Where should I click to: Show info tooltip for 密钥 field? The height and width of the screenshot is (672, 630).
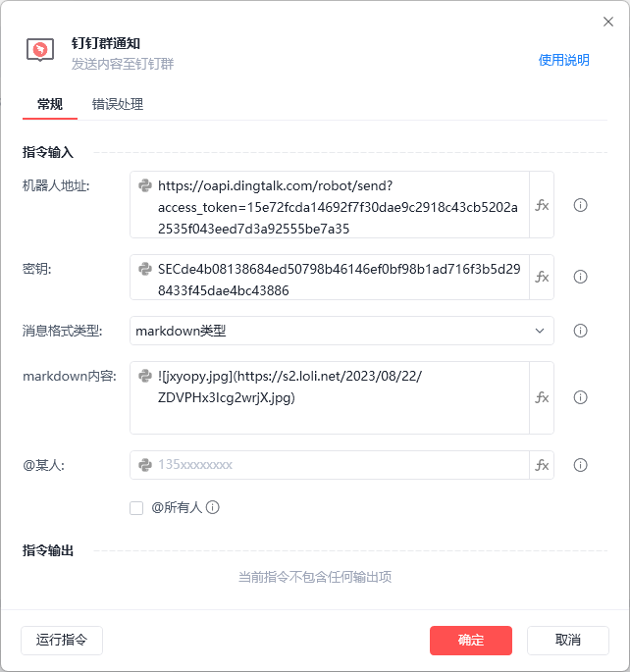pos(580,277)
